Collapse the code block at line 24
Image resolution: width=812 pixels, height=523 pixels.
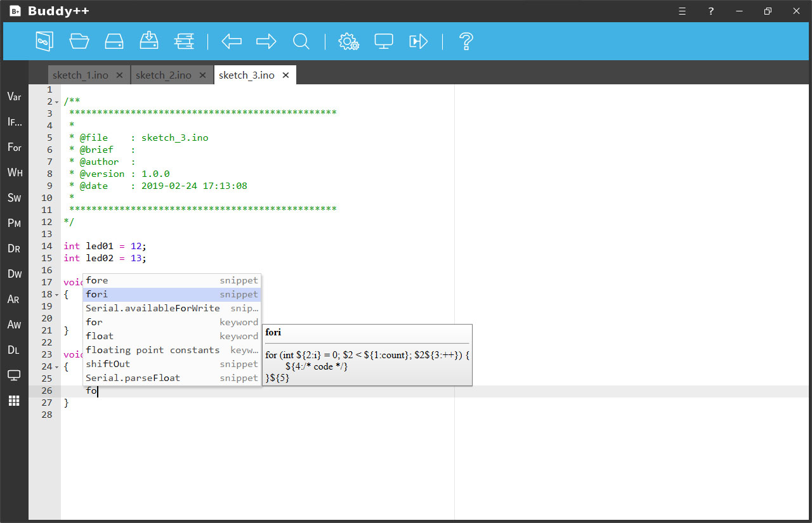tap(57, 367)
